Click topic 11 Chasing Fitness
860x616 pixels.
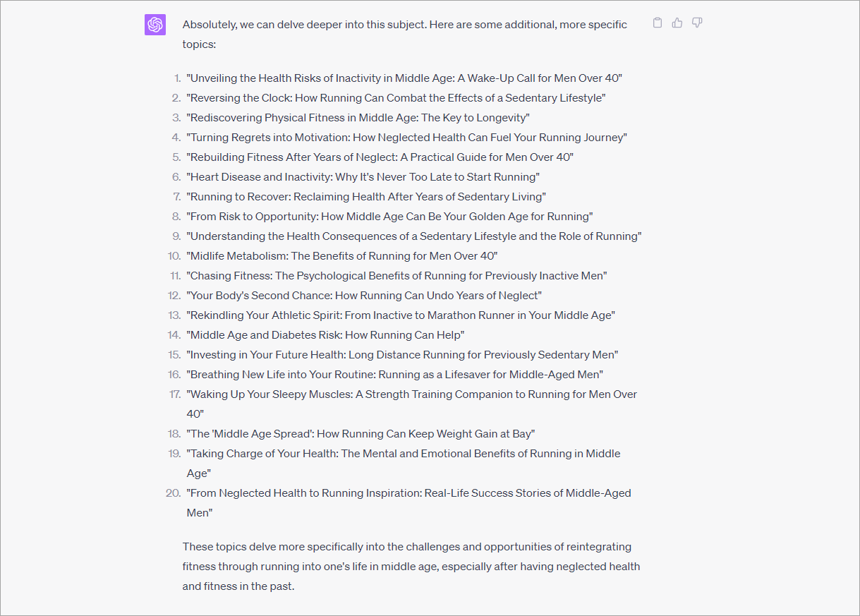click(x=396, y=276)
